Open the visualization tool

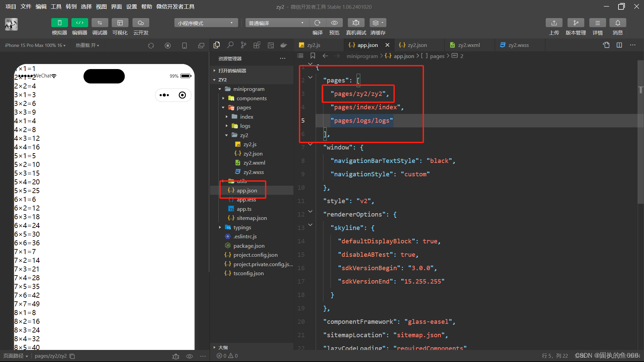click(120, 23)
